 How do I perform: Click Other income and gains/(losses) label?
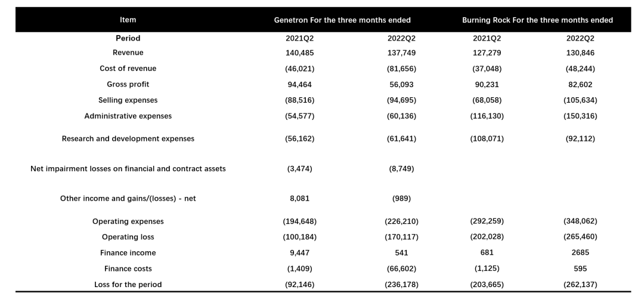pyautogui.click(x=128, y=199)
